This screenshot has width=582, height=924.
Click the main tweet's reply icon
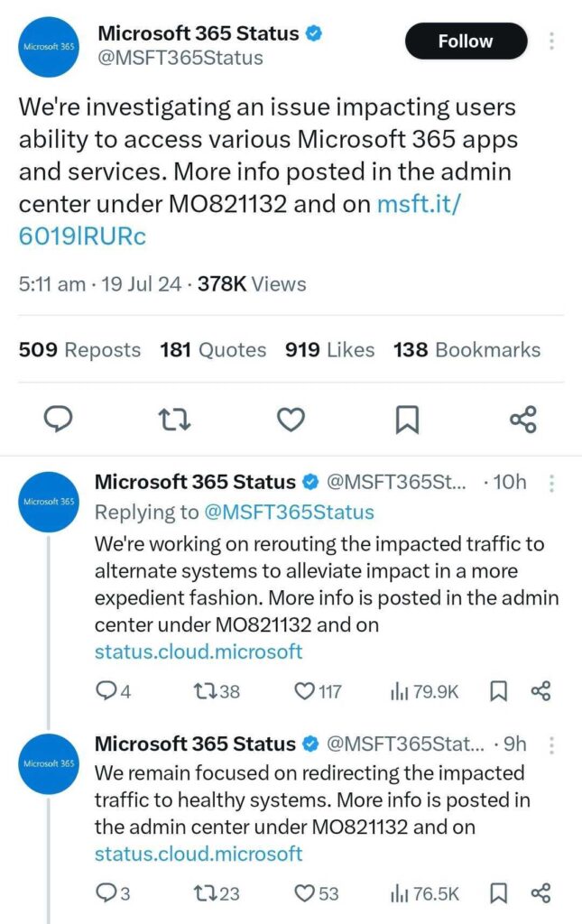point(58,420)
